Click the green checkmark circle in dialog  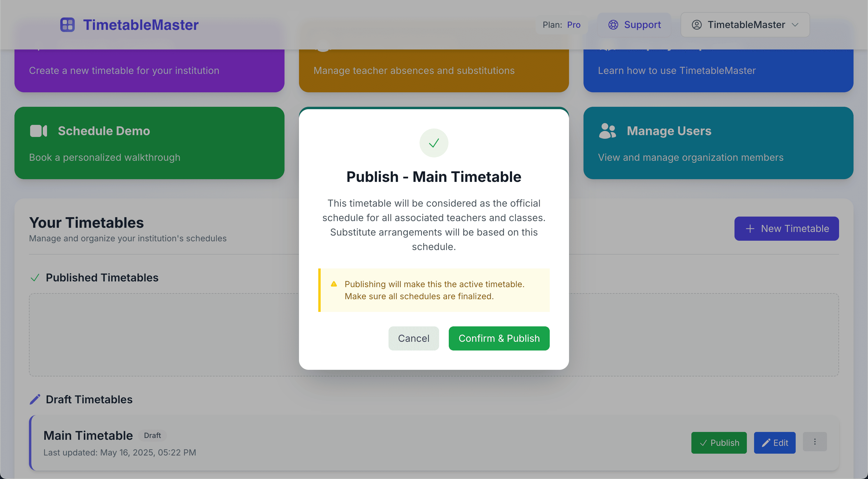(434, 143)
